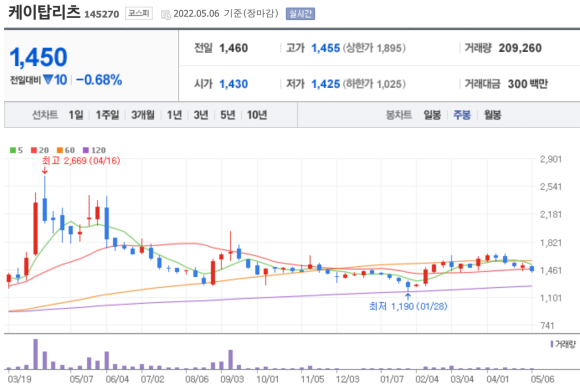Switch candlestick chart to 일봉

tap(432, 115)
